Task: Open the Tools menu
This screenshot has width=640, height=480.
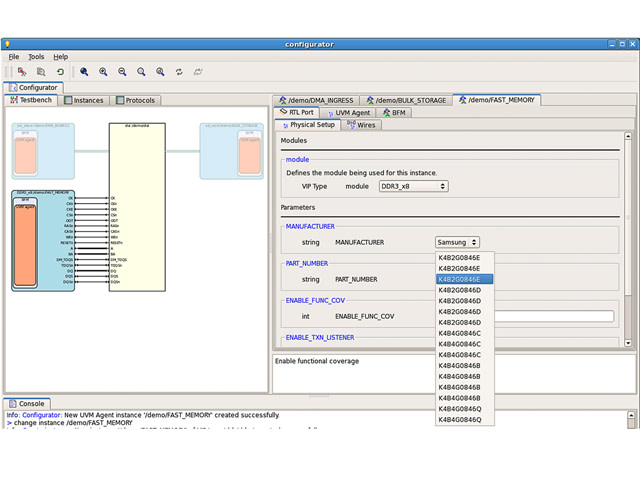Action: (36, 57)
